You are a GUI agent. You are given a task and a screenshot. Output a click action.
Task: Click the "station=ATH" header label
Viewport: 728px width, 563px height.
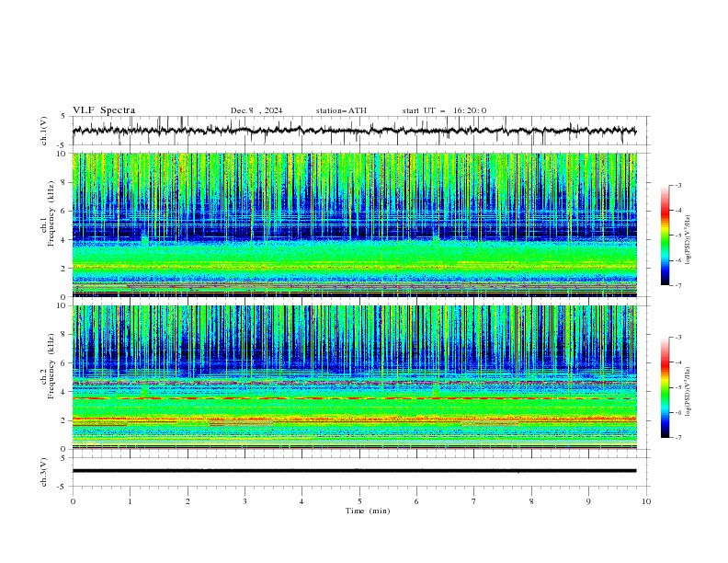tap(341, 110)
